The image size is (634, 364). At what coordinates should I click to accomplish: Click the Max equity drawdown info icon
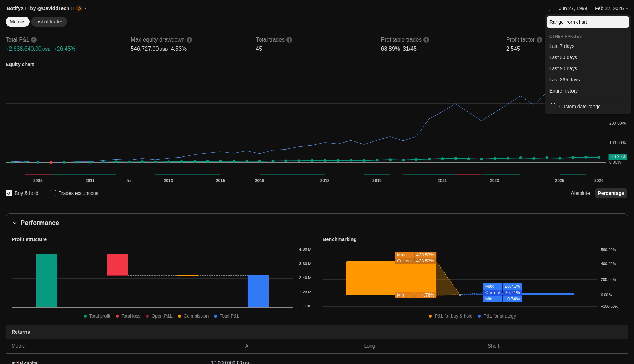[189, 40]
